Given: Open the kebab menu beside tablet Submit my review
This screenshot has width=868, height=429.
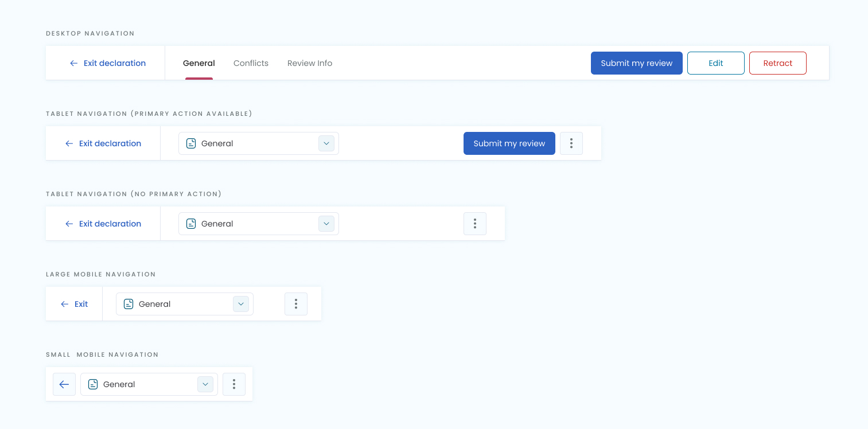Looking at the screenshot, I should point(571,143).
